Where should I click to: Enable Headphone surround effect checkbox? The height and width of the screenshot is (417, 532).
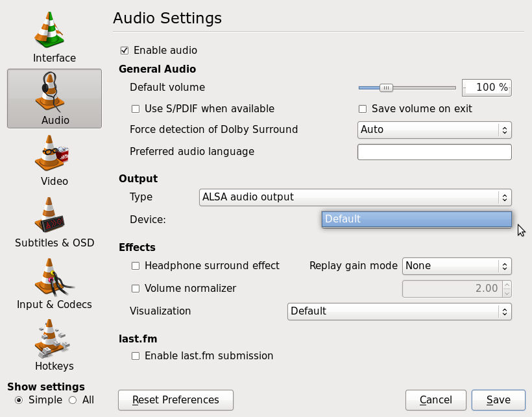136,266
